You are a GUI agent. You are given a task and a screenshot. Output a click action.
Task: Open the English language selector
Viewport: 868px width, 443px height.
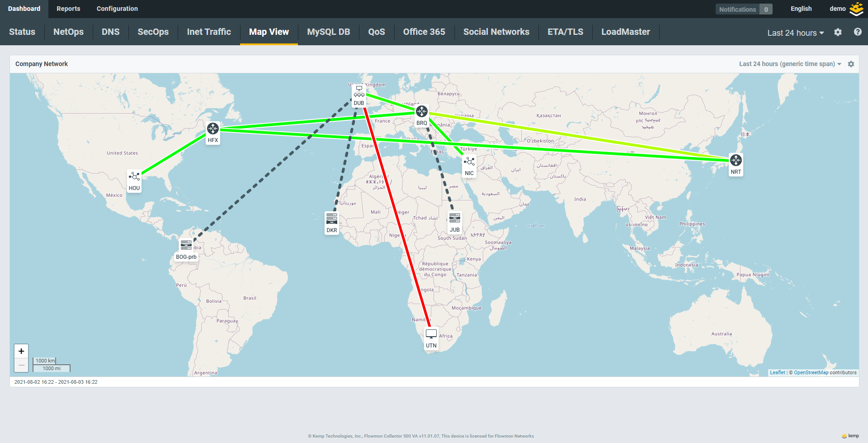[x=801, y=9]
